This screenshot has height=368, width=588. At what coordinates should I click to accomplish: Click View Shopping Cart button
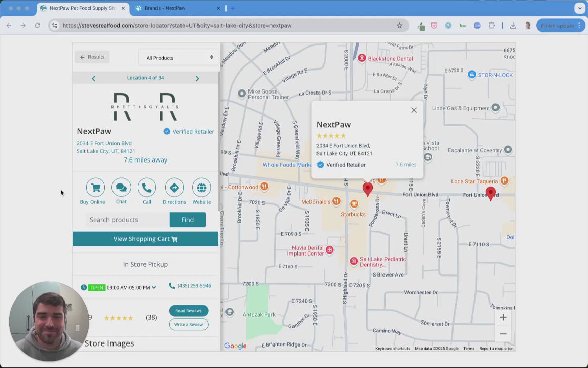pos(146,239)
